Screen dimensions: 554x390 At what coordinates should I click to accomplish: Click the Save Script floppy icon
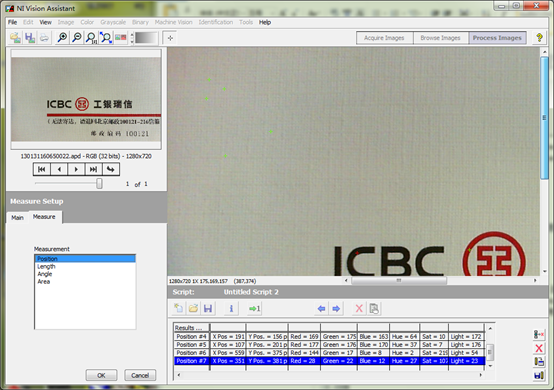(x=208, y=308)
